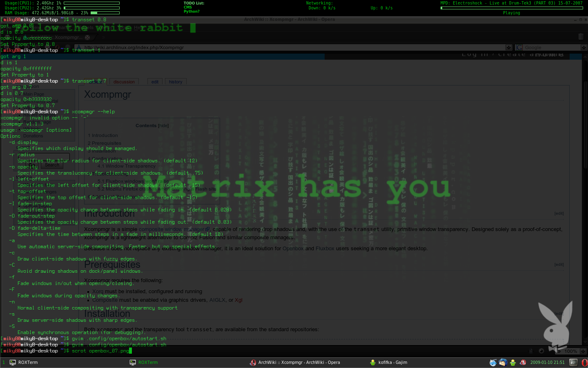Click terminal line 'scrot openbox_07.png'
The height and width of the screenshot is (368, 588).
100,351
